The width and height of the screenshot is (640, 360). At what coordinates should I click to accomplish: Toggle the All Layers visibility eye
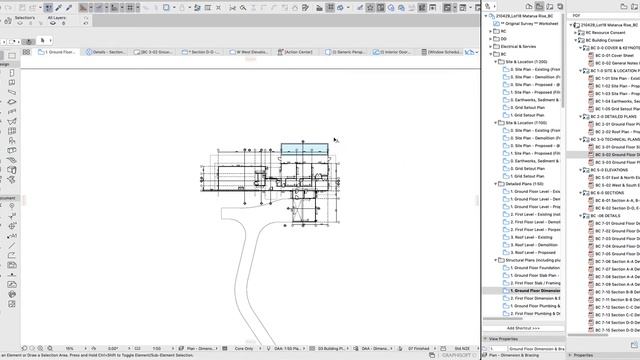tap(53, 23)
